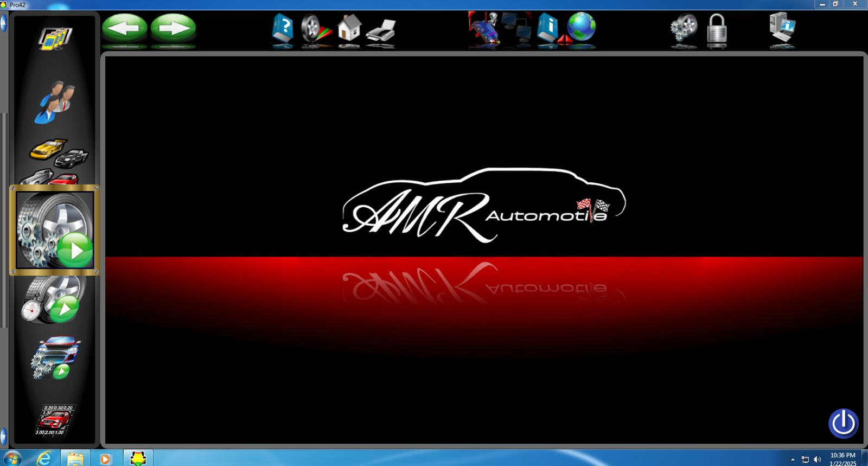Viewport: 868px width, 466px height.
Task: Start the highlighted wheel with gears alignment
Action: pyautogui.click(x=55, y=230)
